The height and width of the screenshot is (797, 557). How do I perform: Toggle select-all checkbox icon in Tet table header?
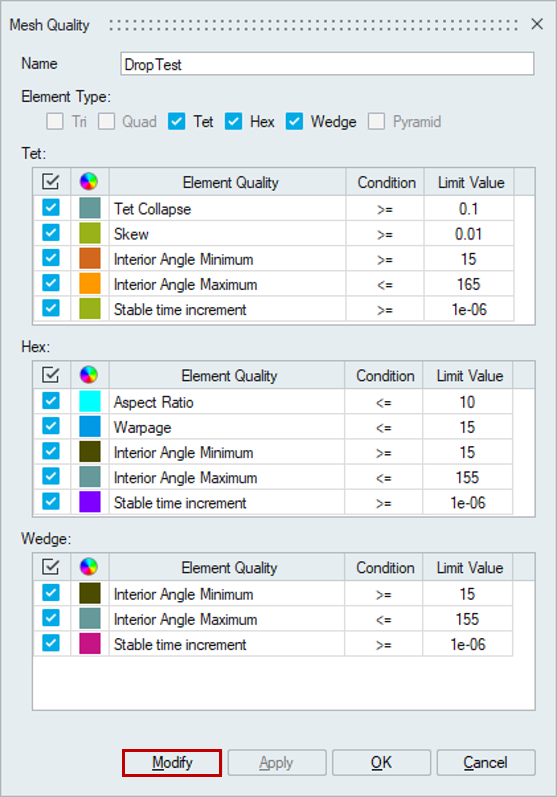[51, 181]
